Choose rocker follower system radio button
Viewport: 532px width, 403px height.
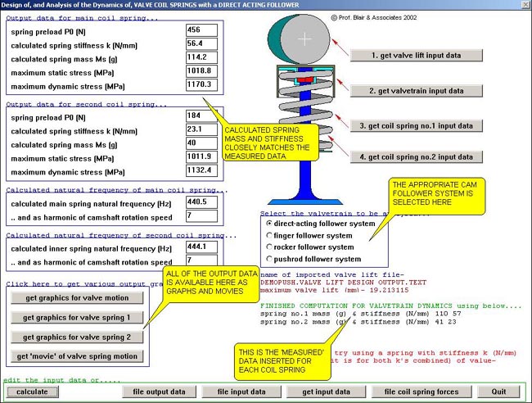coord(269,247)
